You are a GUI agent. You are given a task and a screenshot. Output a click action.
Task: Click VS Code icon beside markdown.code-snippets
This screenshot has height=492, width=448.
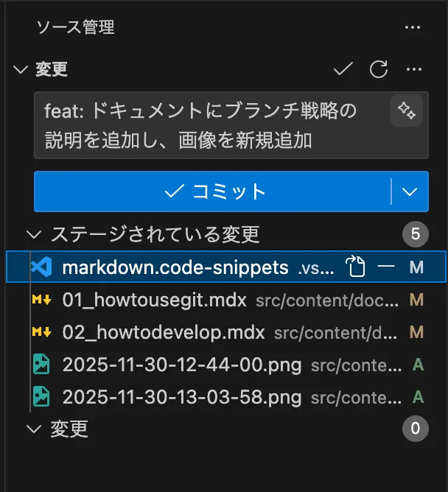point(41,267)
